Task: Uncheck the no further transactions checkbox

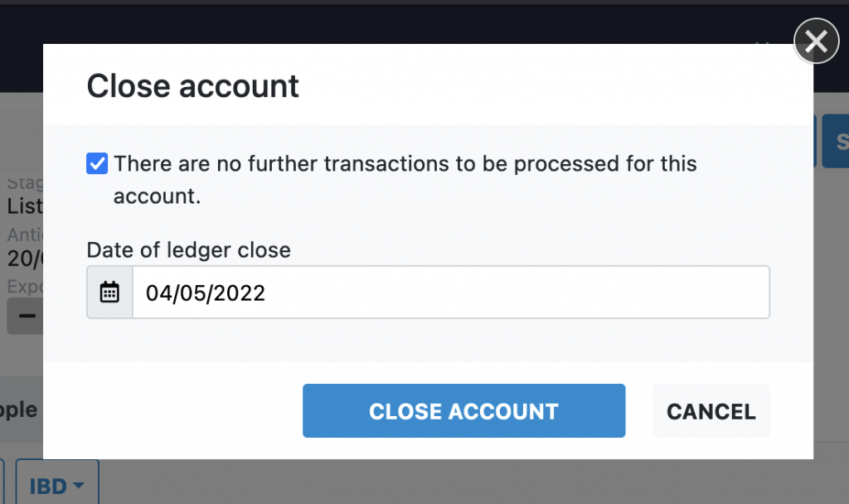Action: pyautogui.click(x=97, y=164)
